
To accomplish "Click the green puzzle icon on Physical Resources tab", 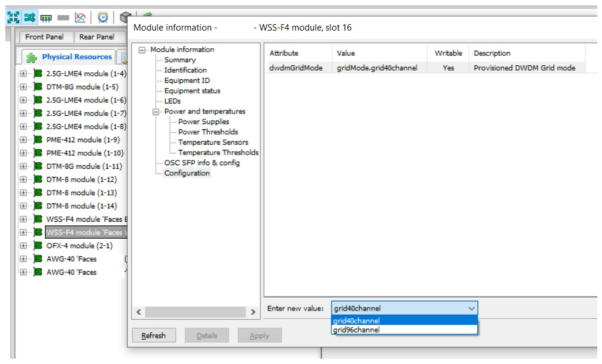I will tap(32, 58).
